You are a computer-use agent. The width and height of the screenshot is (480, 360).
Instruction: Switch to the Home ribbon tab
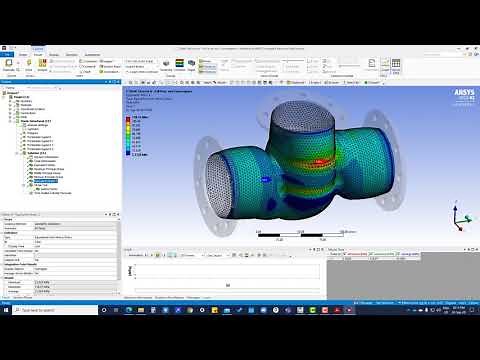(x=23, y=55)
